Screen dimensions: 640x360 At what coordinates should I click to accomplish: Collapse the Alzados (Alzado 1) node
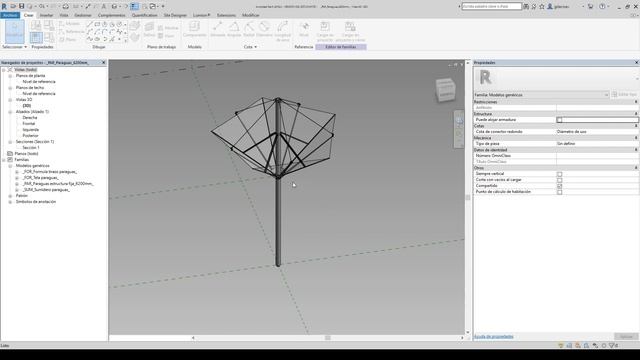pyautogui.click(x=10, y=112)
